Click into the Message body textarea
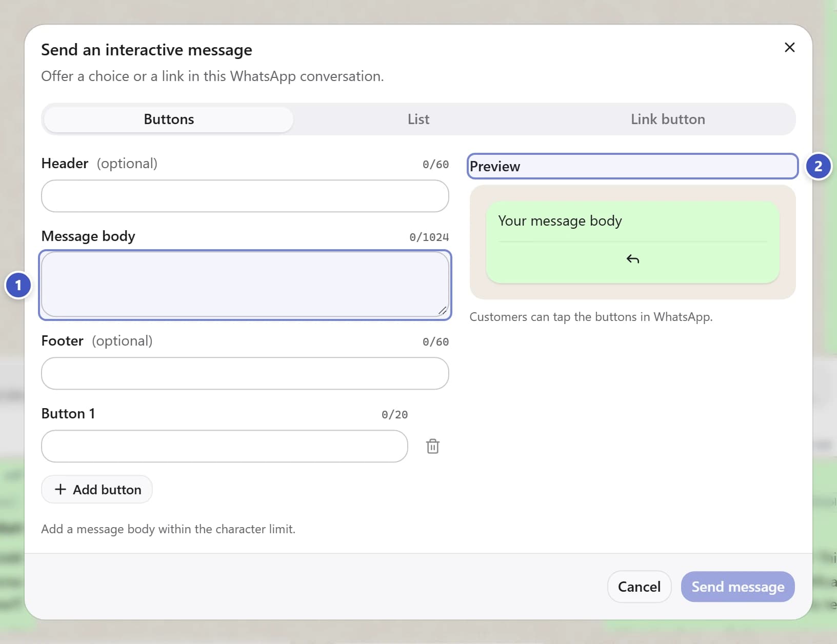Viewport: 837px width, 644px height. coord(245,285)
